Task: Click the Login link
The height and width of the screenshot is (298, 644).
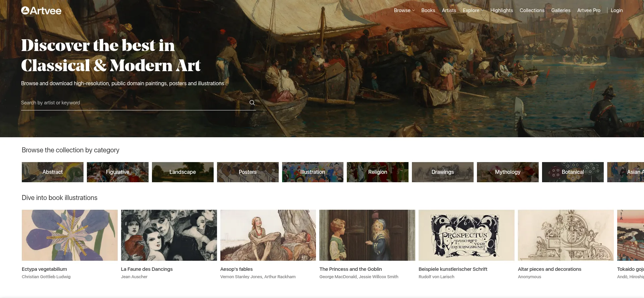Action: pos(616,10)
